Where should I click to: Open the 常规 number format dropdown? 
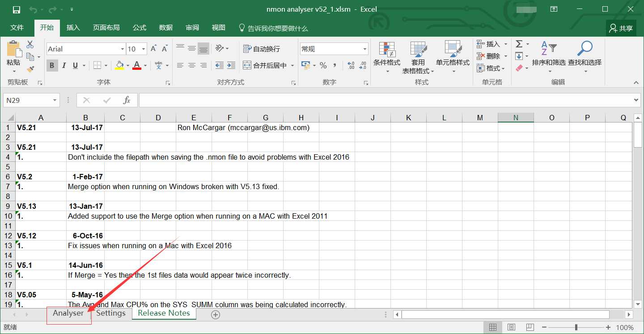pos(365,49)
